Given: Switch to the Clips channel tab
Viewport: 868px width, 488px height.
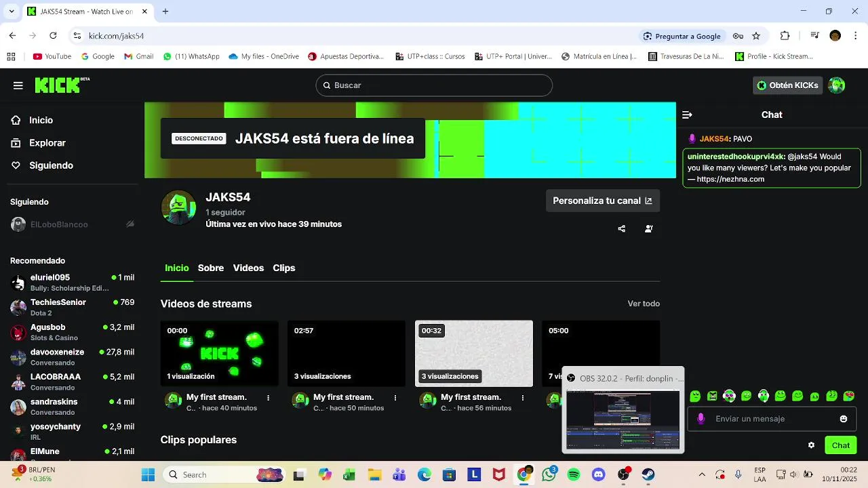Looking at the screenshot, I should point(284,268).
